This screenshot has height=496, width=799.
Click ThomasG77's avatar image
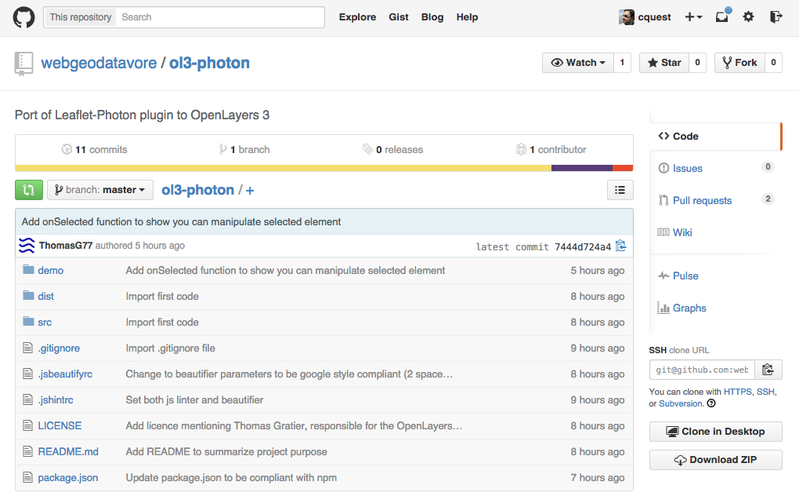(26, 245)
